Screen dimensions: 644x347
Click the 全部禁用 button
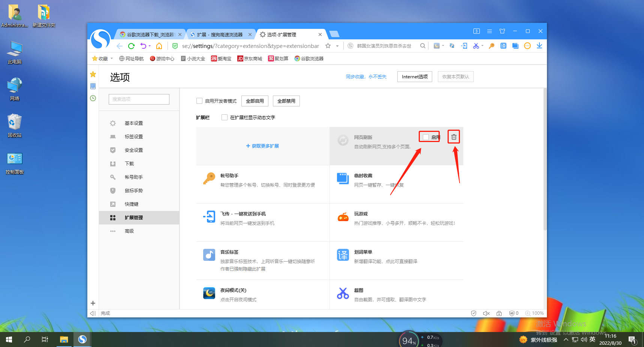(x=286, y=101)
